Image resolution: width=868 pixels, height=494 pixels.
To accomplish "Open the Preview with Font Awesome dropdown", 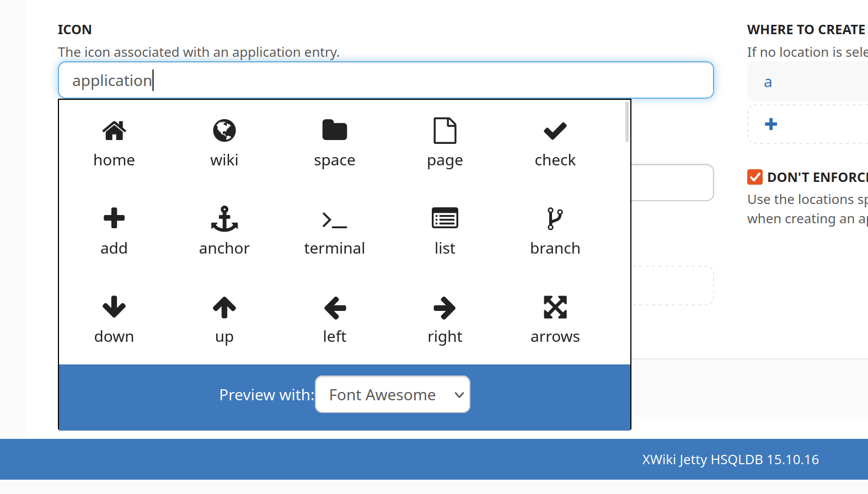I will 393,394.
